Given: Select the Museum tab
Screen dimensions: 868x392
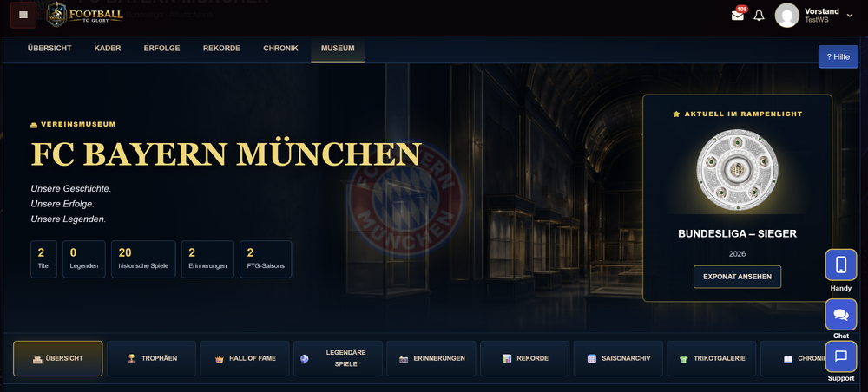Looking at the screenshot, I should [338, 49].
